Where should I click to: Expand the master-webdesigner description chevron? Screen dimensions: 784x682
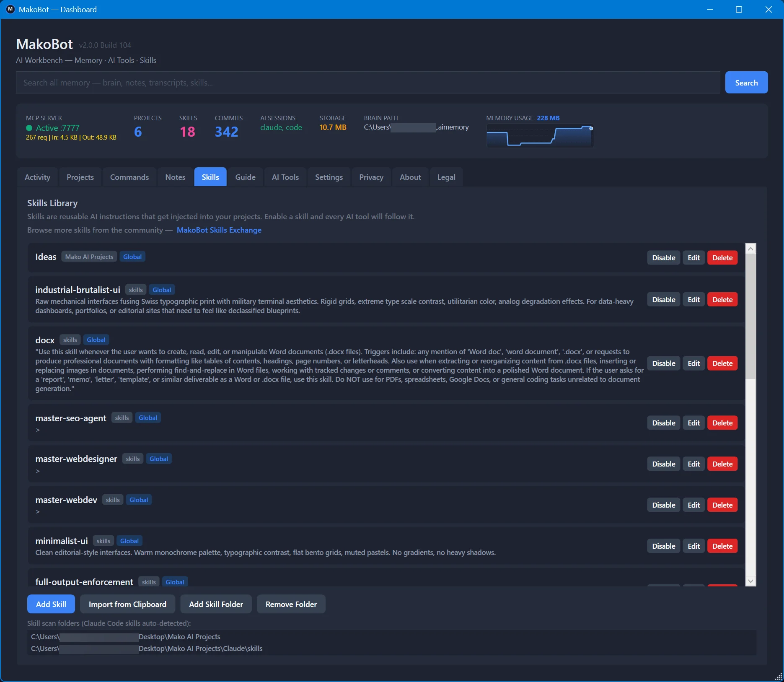[38, 471]
